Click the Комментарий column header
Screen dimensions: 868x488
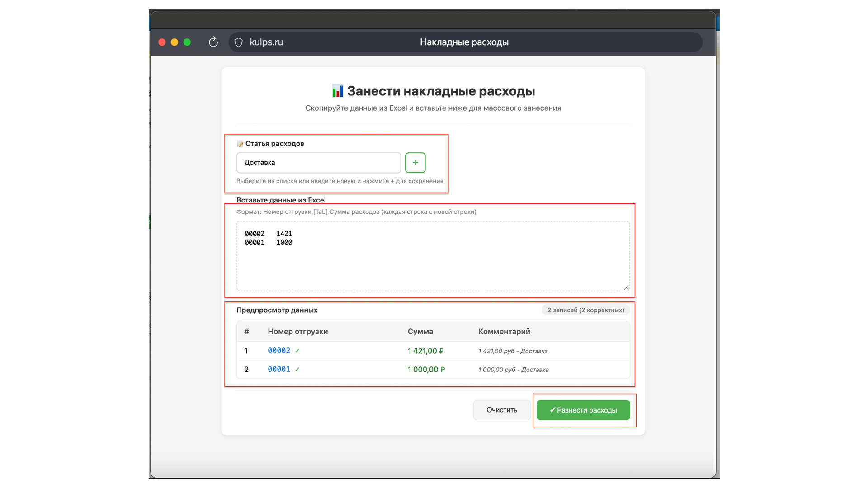coord(504,331)
